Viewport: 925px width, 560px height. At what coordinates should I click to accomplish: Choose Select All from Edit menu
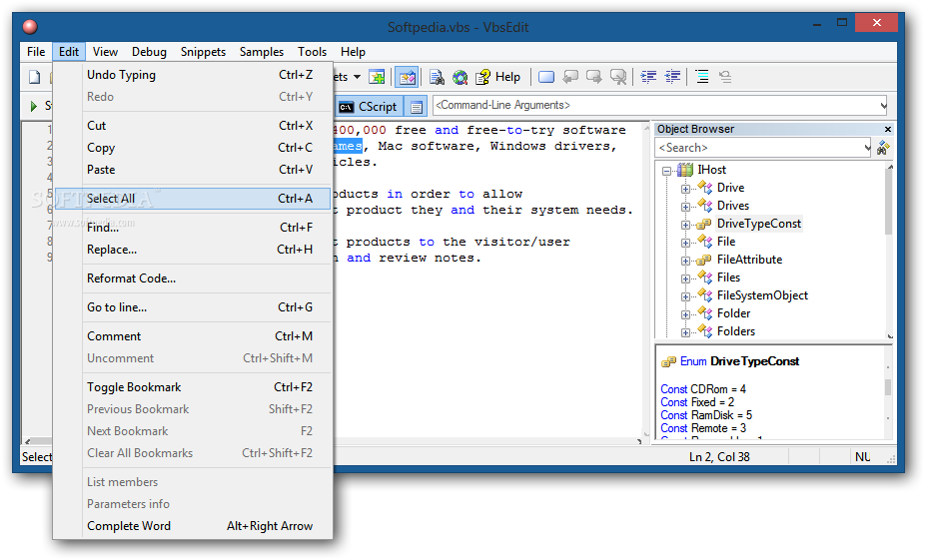[x=193, y=199]
